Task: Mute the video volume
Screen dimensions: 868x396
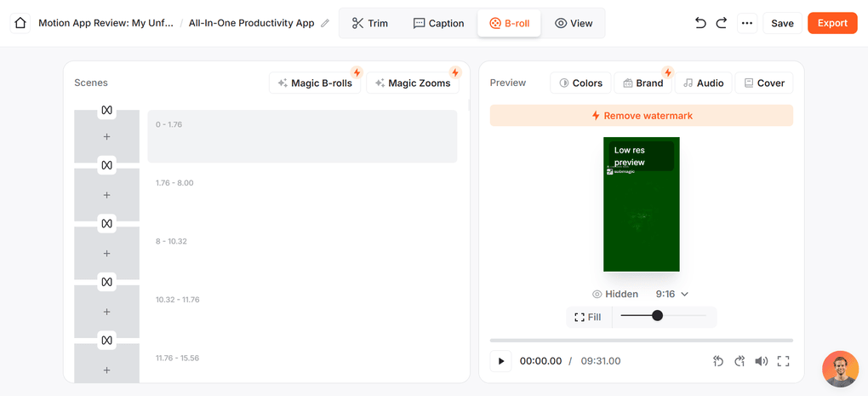Action: [762, 361]
